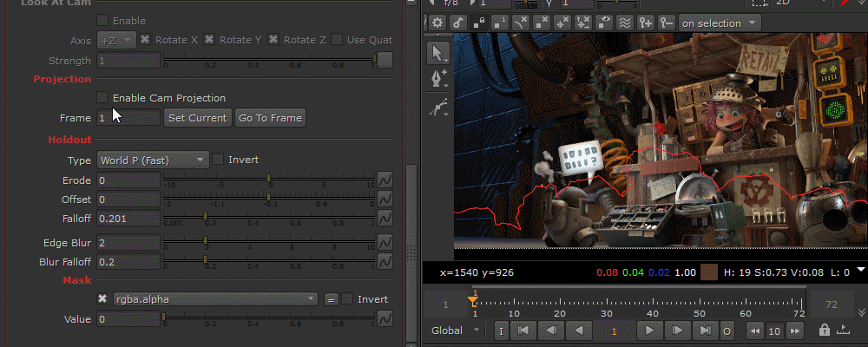Viewport: 868px width, 347px height.
Task: Play the timeline backward
Action: (x=578, y=331)
